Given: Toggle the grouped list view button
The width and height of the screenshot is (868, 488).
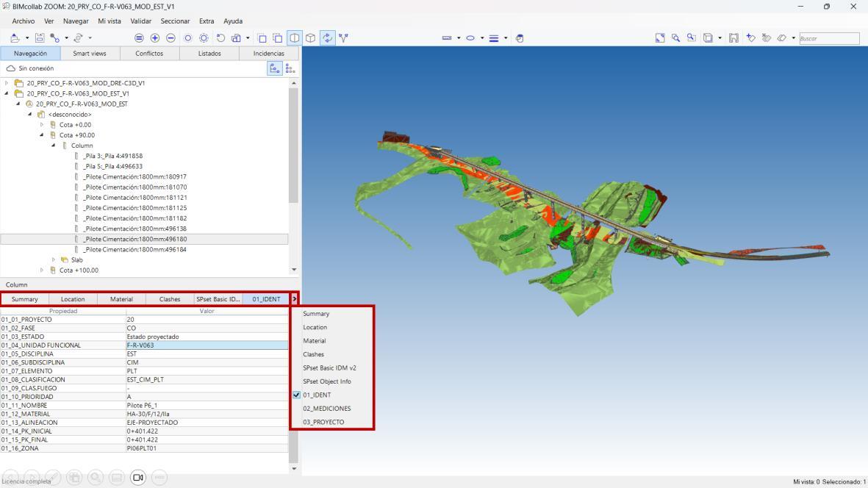Looking at the screenshot, I should 290,68.
